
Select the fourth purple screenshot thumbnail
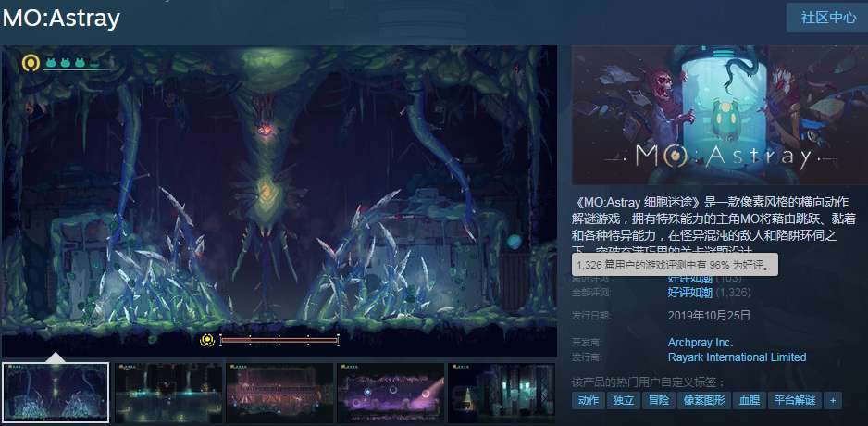click(391, 393)
